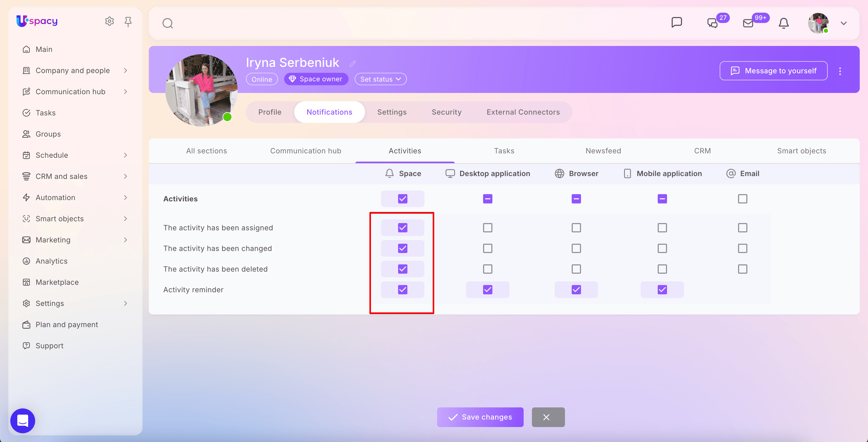The width and height of the screenshot is (868, 442).
Task: Switch to the Security tab
Action: pos(446,112)
